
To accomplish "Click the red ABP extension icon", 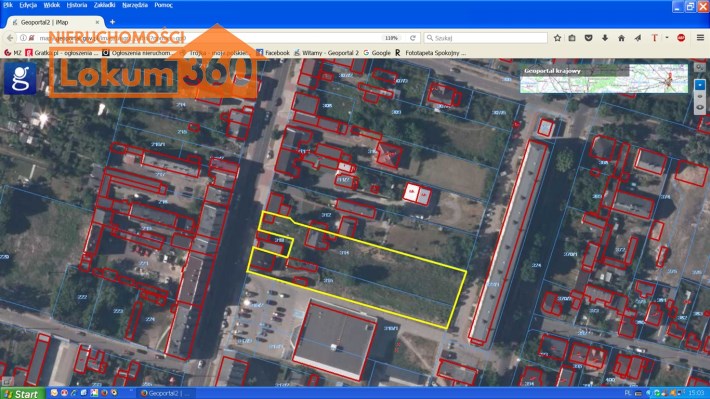I will point(681,38).
